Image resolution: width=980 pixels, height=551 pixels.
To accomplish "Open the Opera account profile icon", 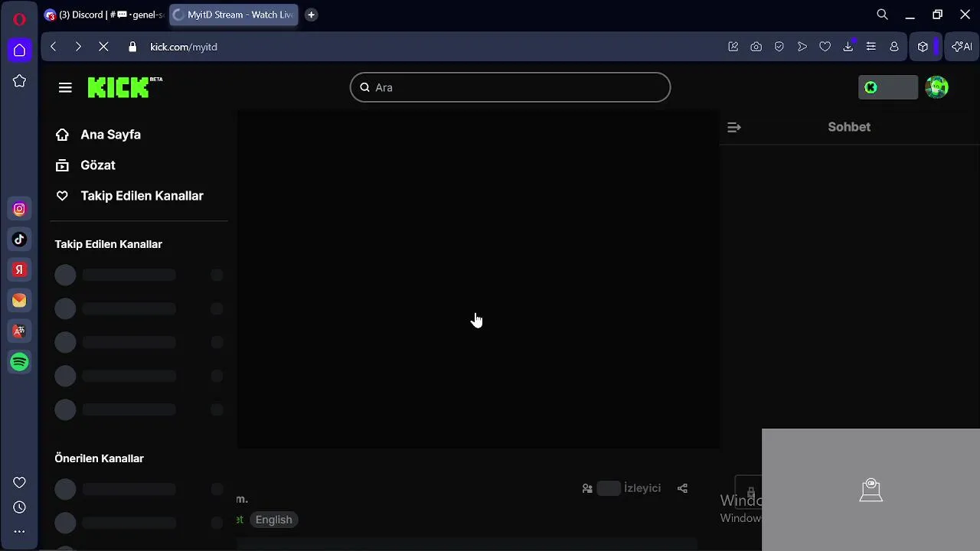I will [893, 47].
